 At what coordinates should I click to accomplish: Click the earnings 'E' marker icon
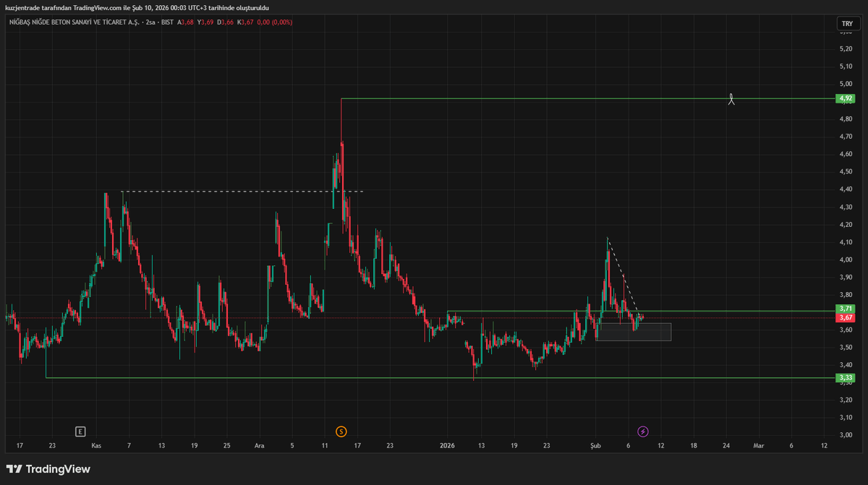[81, 432]
